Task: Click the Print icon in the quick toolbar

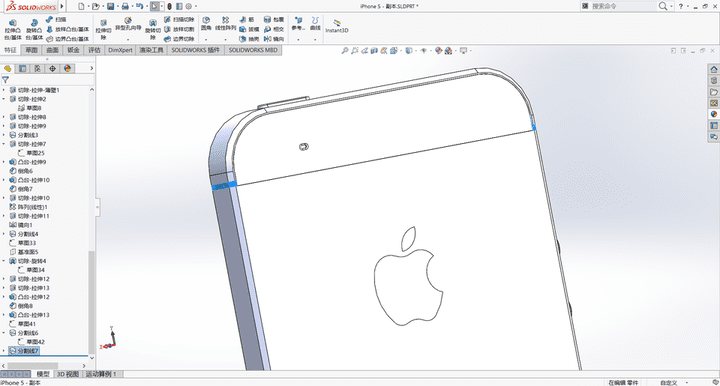Action: pos(124,6)
